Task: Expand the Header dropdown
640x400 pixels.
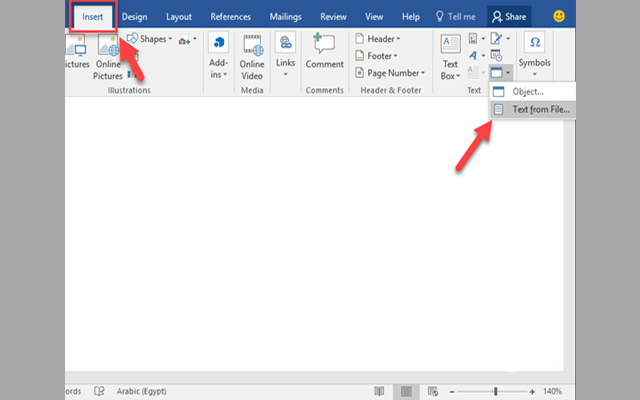Action: tap(376, 39)
